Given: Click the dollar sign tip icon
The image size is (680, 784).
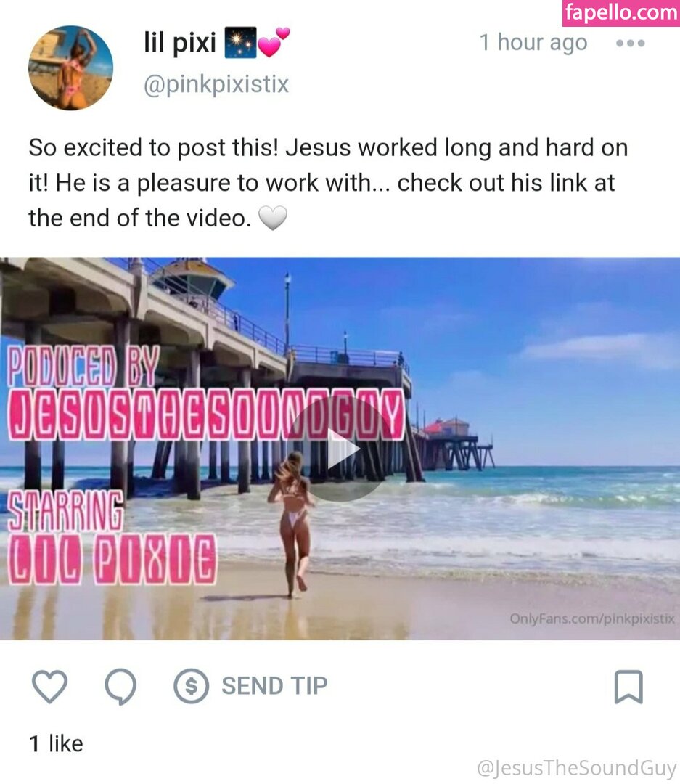Looking at the screenshot, I should 191,686.
